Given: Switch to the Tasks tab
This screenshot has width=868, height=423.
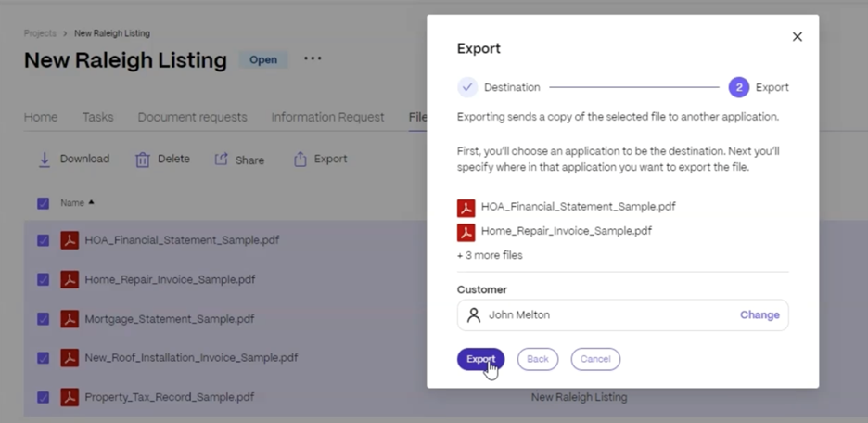Looking at the screenshot, I should [98, 118].
